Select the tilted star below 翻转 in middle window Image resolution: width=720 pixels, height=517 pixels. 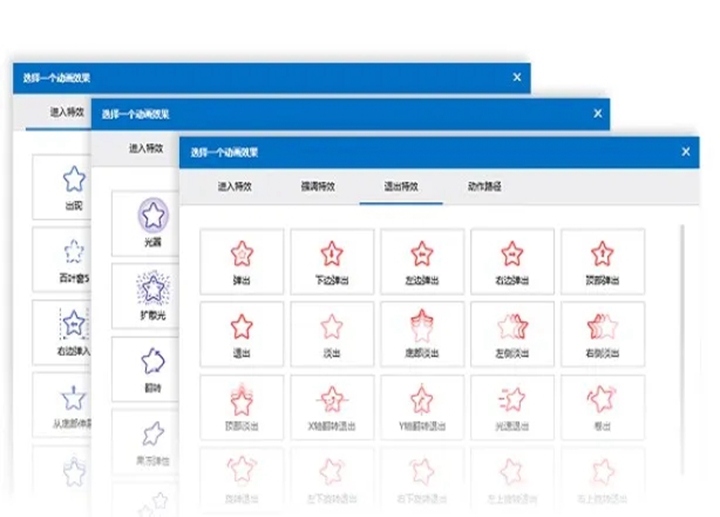pyautogui.click(x=145, y=442)
